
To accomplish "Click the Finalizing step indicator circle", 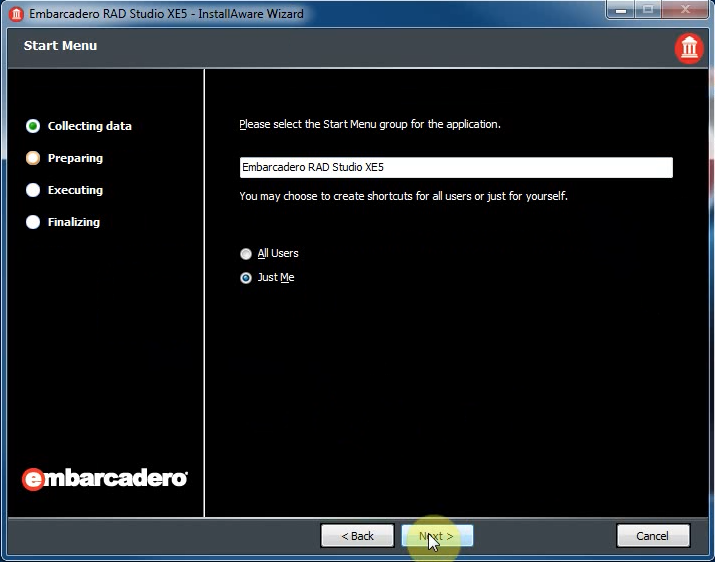I will (33, 222).
